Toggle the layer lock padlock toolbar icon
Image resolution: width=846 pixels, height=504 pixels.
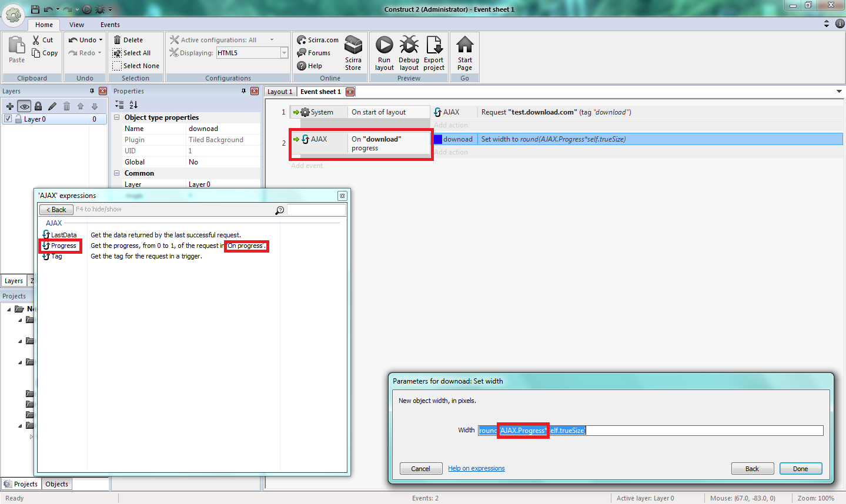click(38, 106)
